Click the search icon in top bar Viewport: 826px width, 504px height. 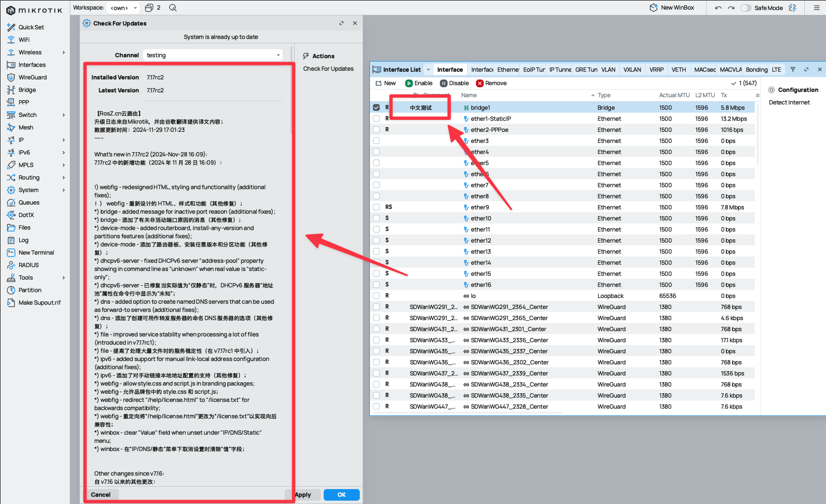(173, 8)
